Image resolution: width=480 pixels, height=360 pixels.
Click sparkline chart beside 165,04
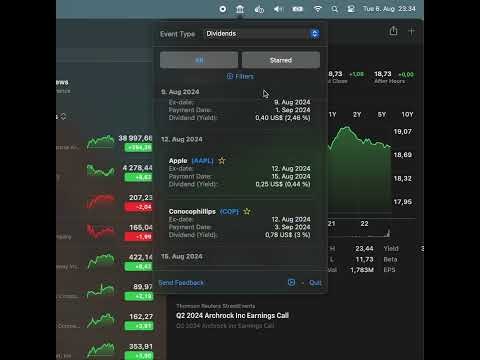click(101, 231)
